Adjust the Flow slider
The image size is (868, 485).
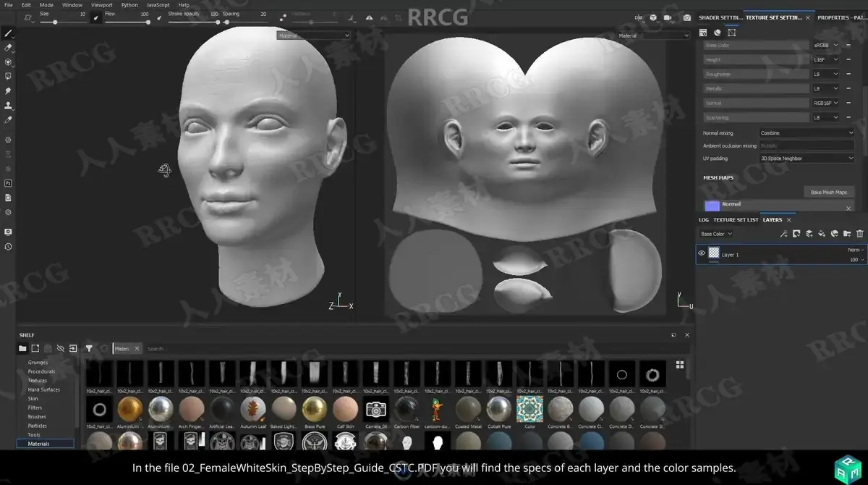coord(127,22)
